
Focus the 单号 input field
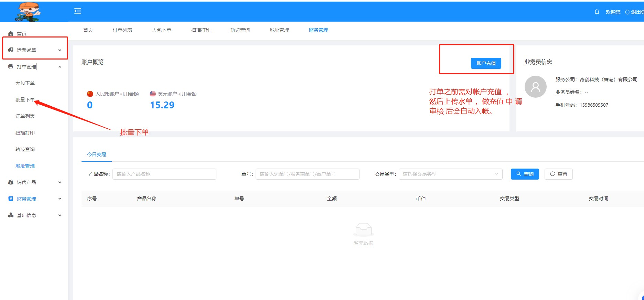pyautogui.click(x=308, y=174)
